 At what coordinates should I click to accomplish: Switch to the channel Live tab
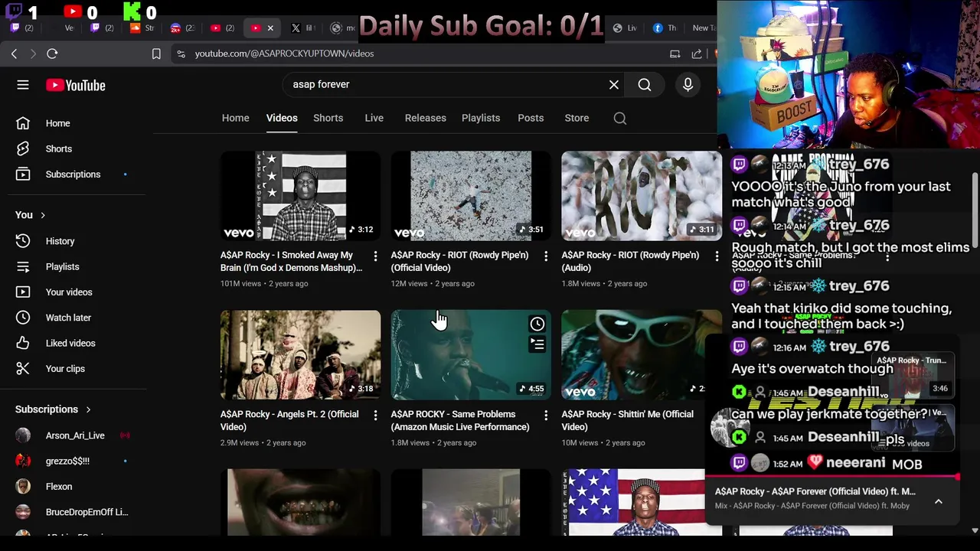[374, 118]
